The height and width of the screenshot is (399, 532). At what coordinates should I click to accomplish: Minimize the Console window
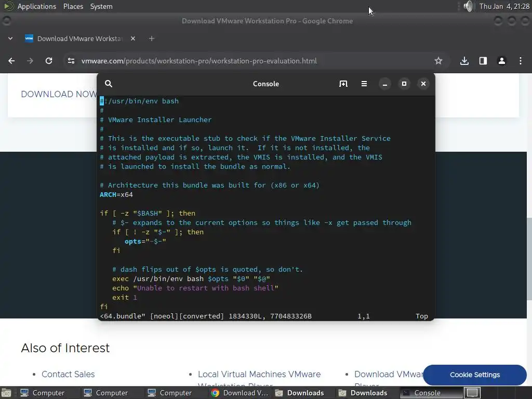pos(385,84)
